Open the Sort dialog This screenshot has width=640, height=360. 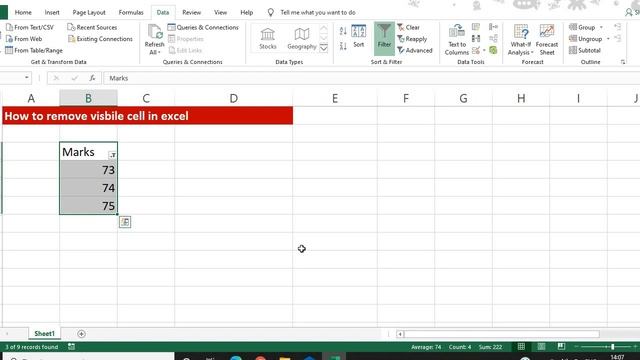(358, 36)
